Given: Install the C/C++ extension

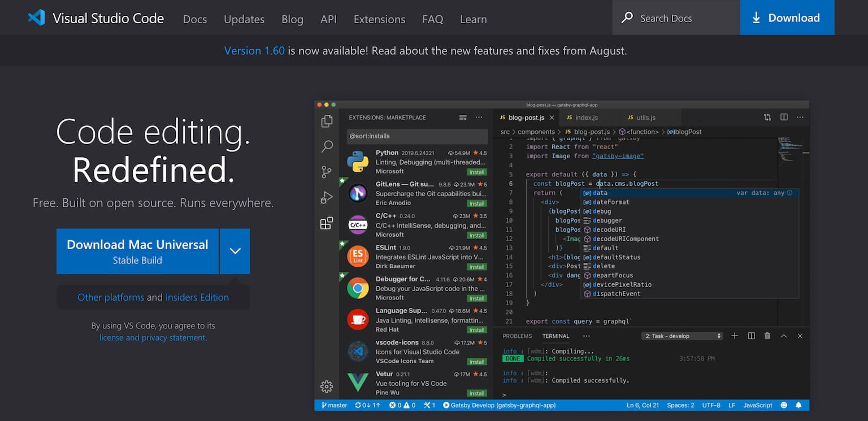Looking at the screenshot, I should coord(476,235).
